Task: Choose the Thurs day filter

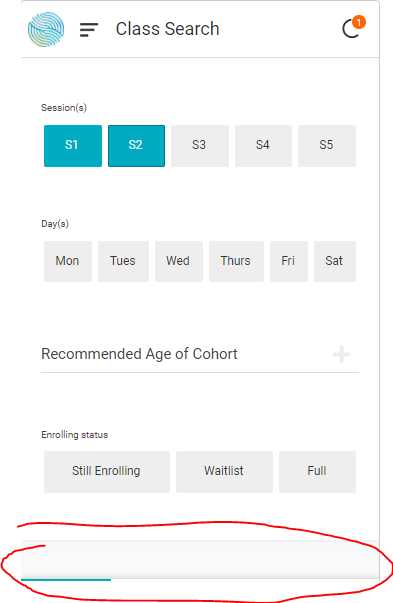Action: coord(236,262)
